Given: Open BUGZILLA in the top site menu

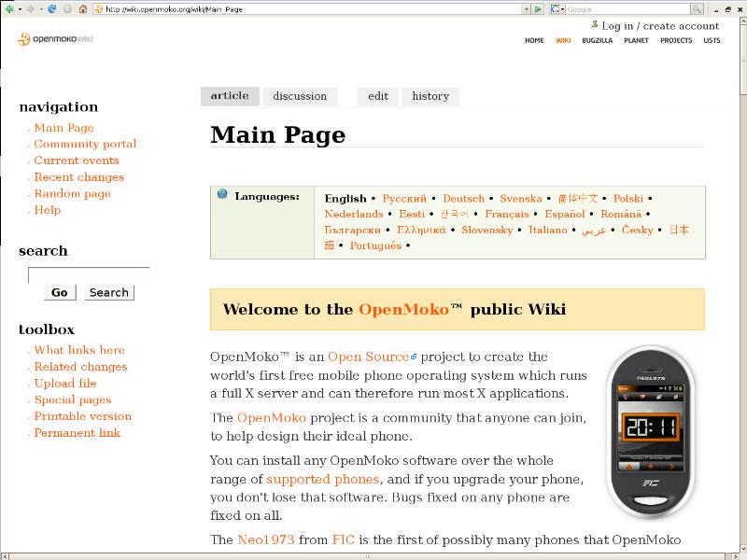Looking at the screenshot, I should (x=597, y=40).
